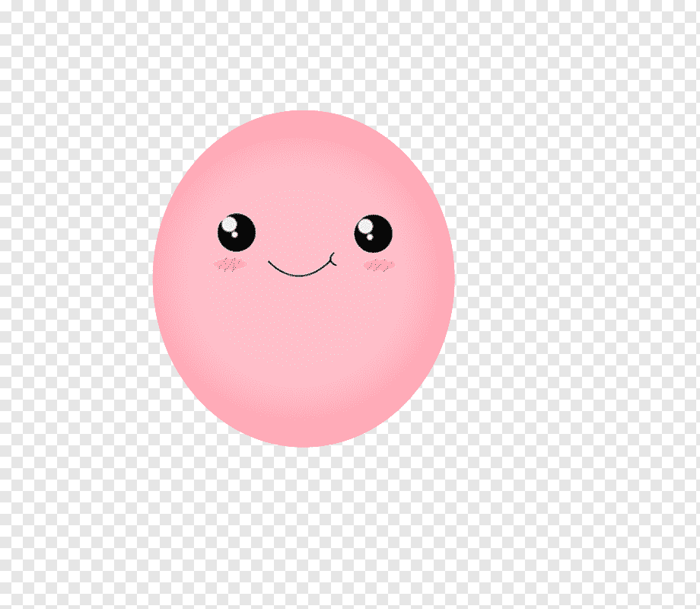Click the blush mark under the left-side eye
The image size is (700, 609).
click(x=230, y=264)
